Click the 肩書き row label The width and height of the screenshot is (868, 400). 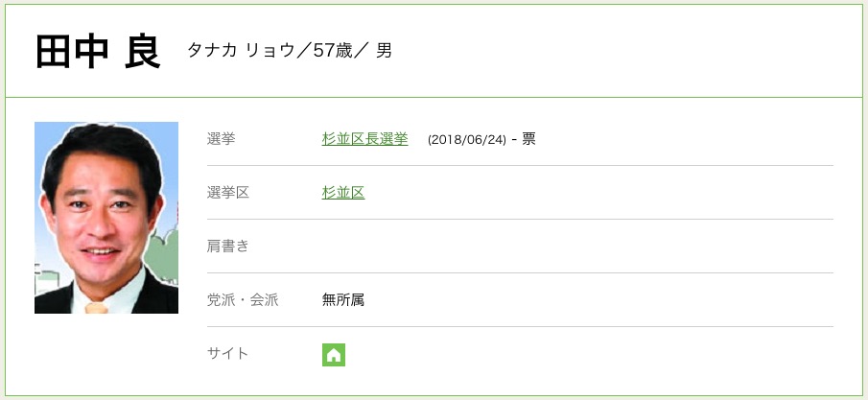click(x=228, y=247)
